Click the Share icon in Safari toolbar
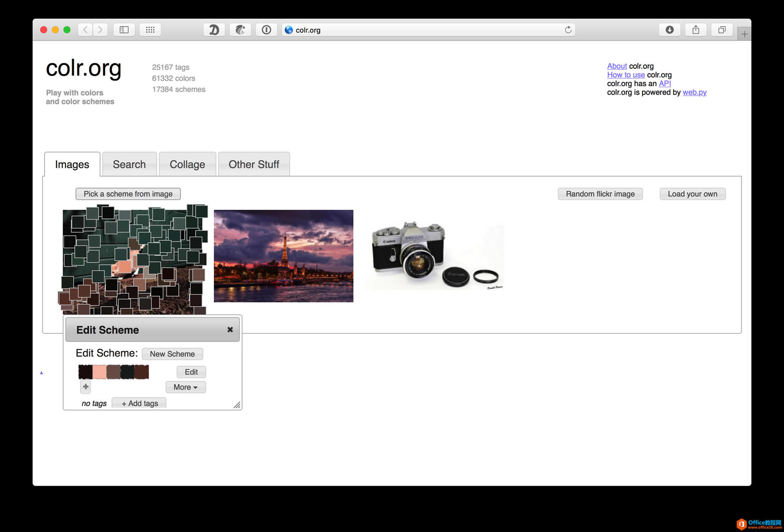 [695, 30]
